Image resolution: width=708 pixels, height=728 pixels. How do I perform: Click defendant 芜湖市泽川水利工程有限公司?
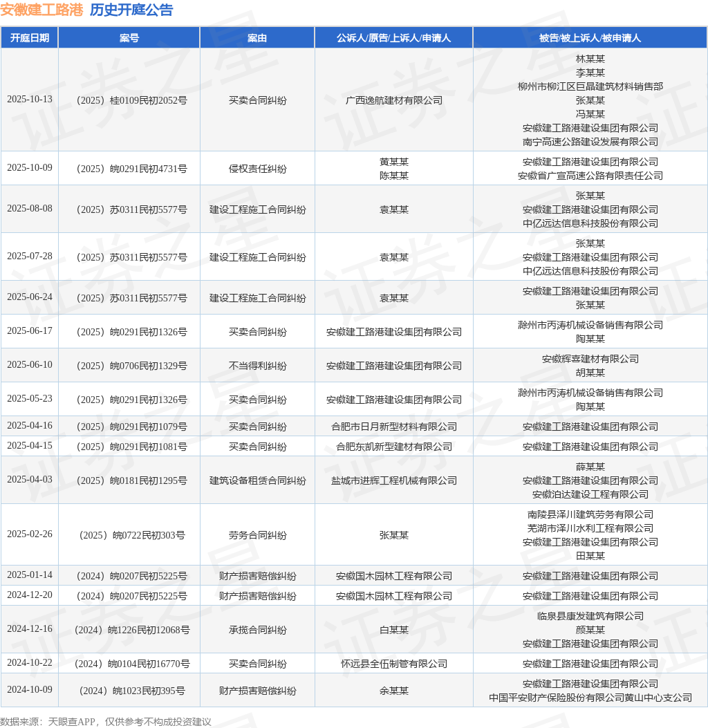590,528
